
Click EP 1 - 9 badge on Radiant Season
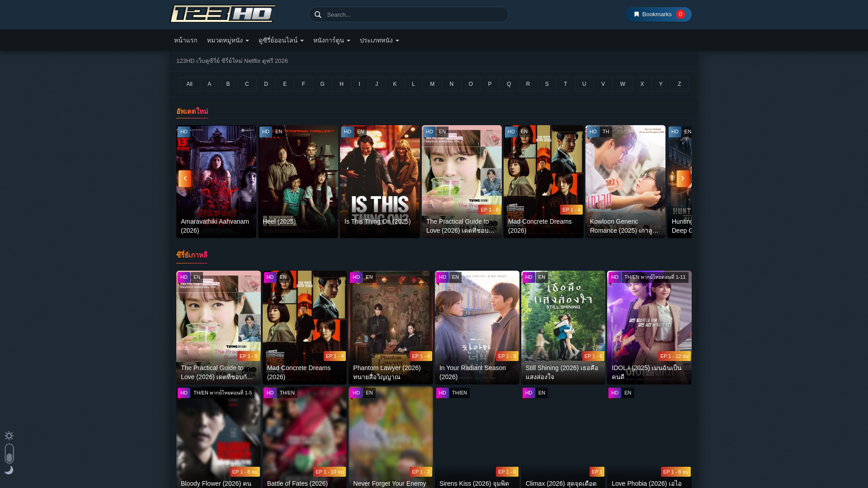point(507,356)
